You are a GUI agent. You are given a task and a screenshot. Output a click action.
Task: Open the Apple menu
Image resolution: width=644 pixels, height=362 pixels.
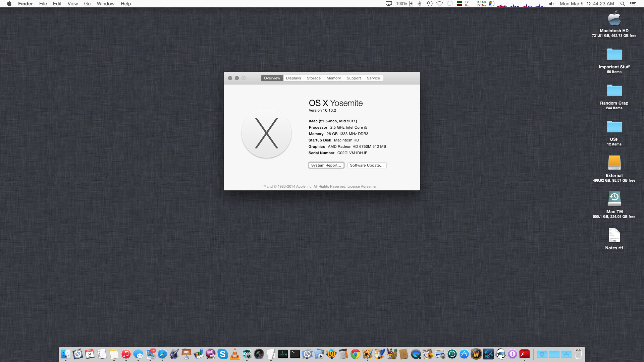(9, 4)
